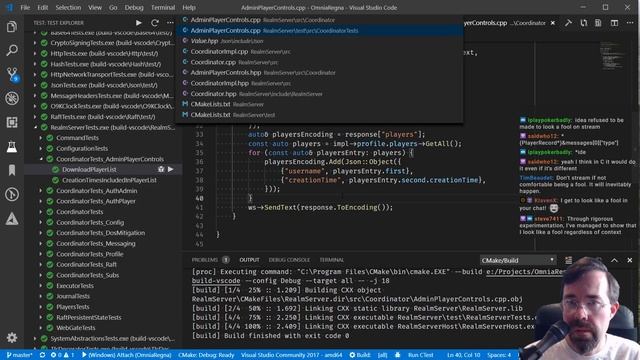The height and width of the screenshot is (360, 640).
Task: Run all tests play button
Action: (139, 23)
